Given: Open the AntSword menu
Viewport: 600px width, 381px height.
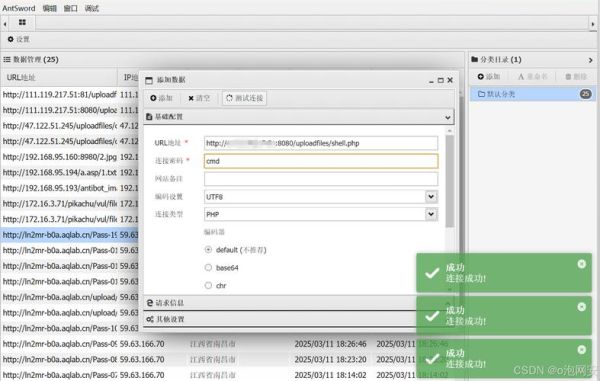Looking at the screenshot, I should (x=18, y=8).
